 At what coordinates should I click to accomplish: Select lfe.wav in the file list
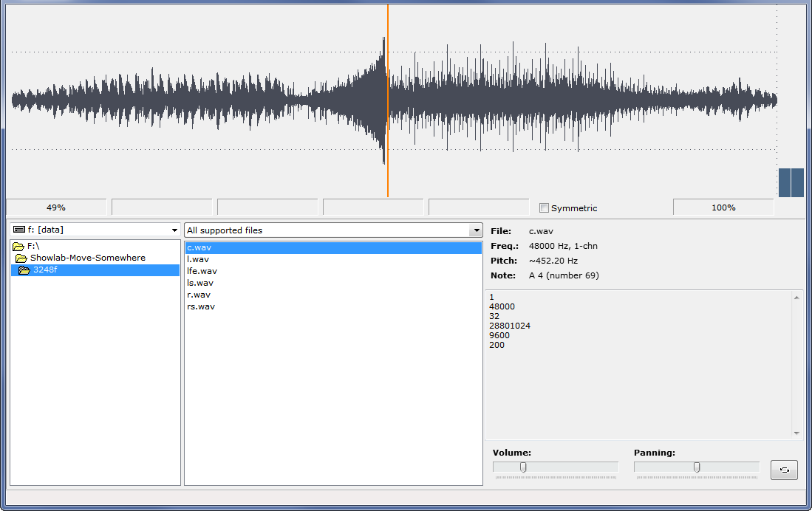[x=202, y=271]
